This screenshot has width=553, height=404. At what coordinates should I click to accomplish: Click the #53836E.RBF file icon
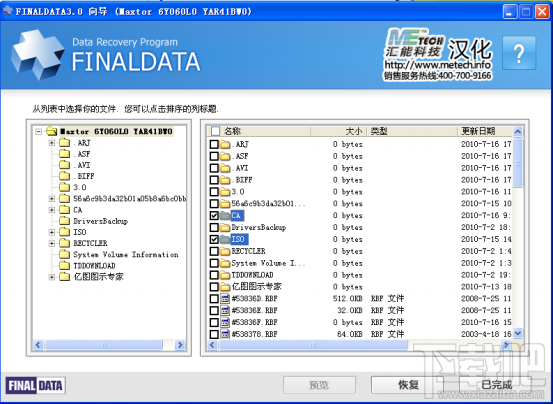tap(225, 311)
